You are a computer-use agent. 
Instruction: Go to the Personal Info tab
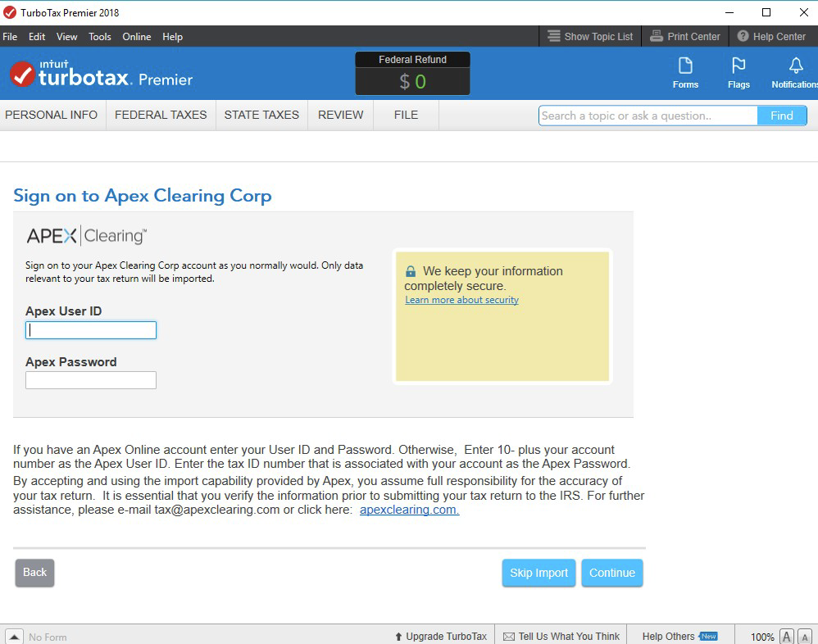coord(52,115)
